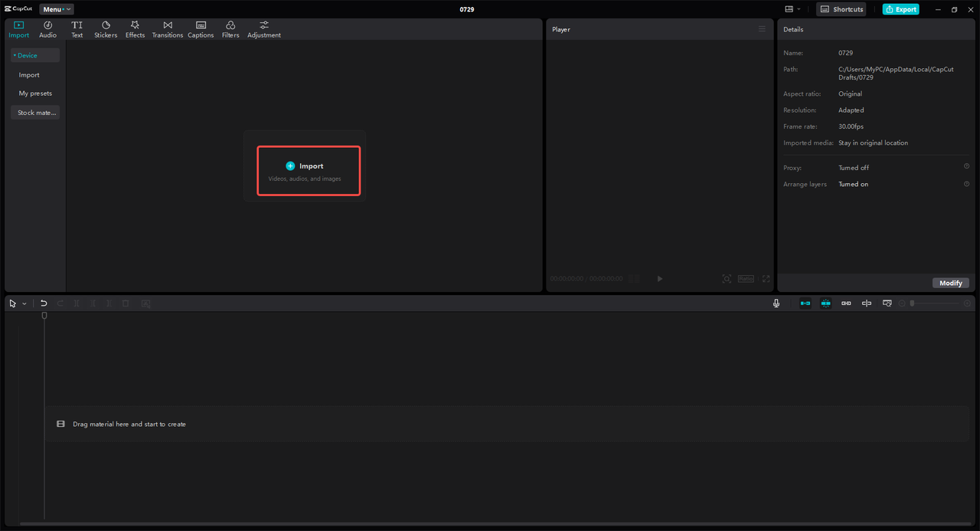Open the Shortcuts panel
The image size is (980, 531).
click(x=841, y=9)
